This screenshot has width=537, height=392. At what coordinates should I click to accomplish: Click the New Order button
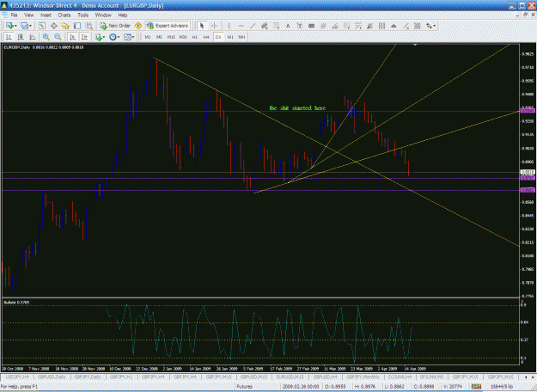pos(115,26)
